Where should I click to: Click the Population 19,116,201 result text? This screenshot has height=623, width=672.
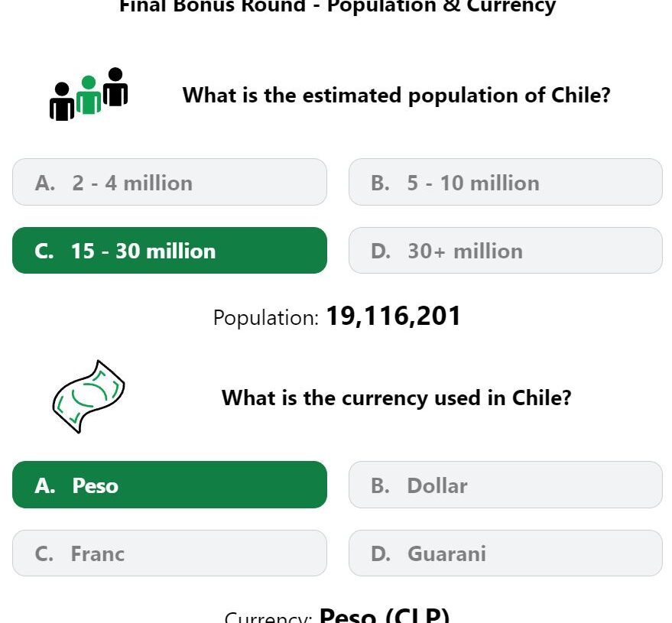337,316
